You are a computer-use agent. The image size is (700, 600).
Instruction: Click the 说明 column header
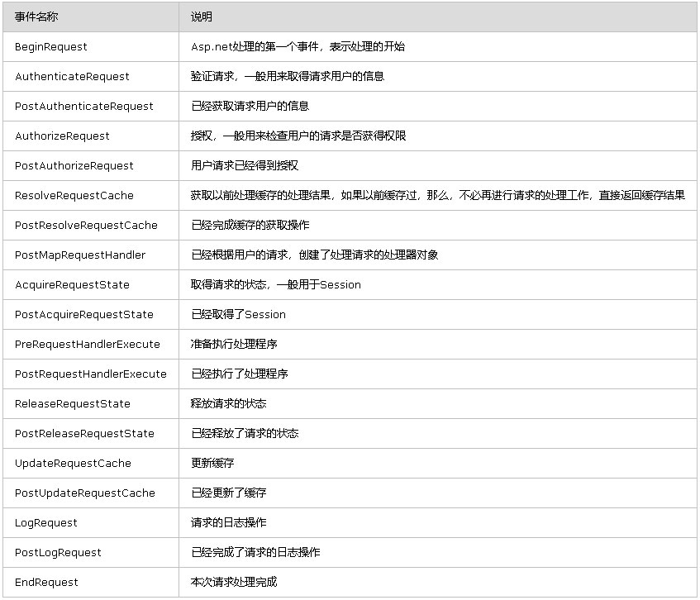tap(202, 17)
